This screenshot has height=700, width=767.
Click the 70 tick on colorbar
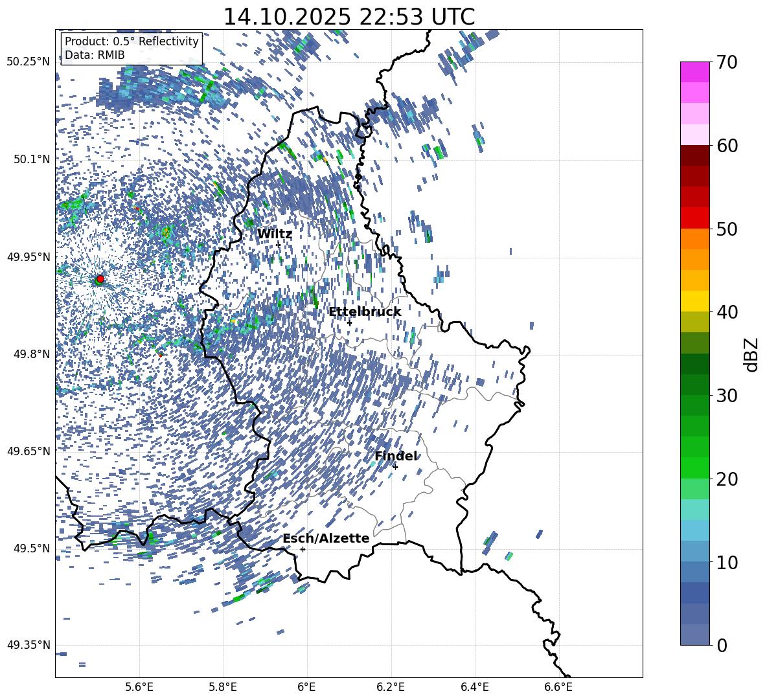pos(727,62)
